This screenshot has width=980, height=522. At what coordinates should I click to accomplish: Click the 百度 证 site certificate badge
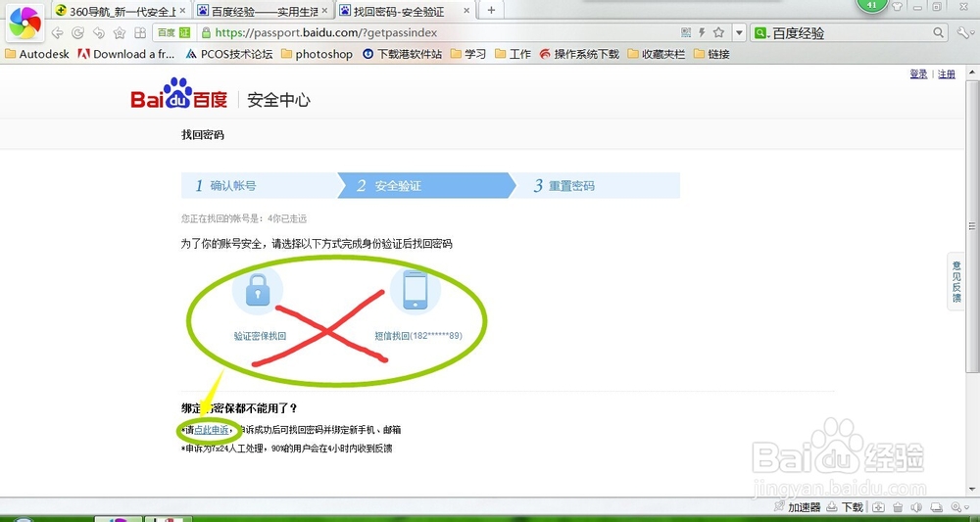[x=173, y=32]
